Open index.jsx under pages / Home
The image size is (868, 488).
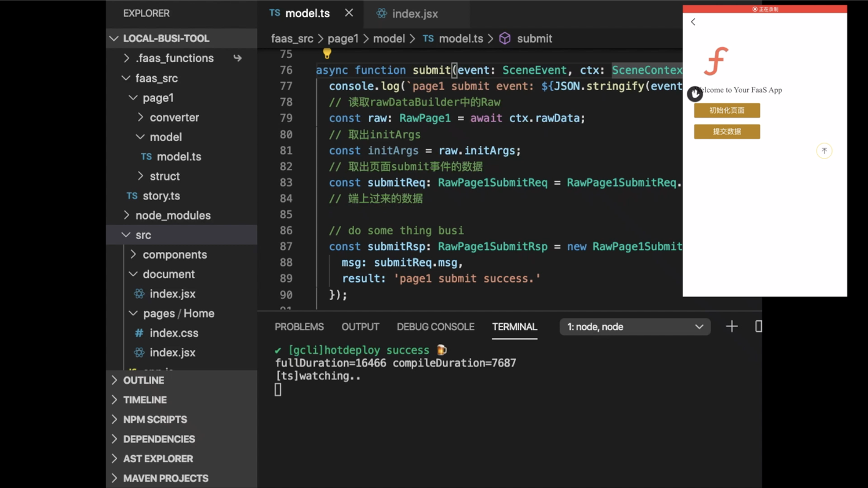[173, 353]
